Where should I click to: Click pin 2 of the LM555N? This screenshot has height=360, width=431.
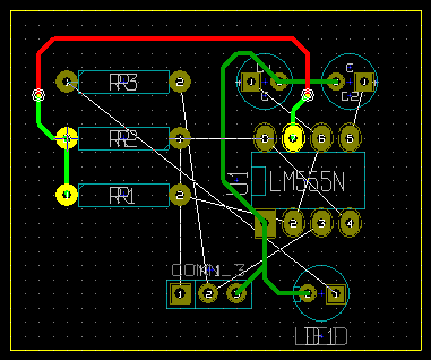[x=293, y=223]
